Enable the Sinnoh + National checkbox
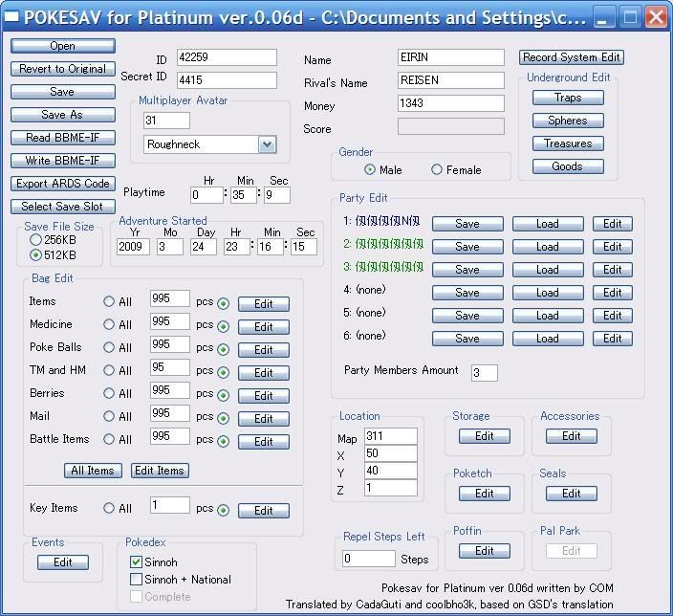This screenshot has width=673, height=616. [x=136, y=580]
